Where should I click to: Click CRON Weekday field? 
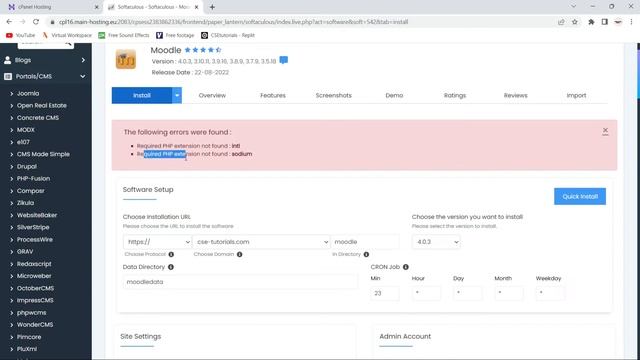coord(550,293)
